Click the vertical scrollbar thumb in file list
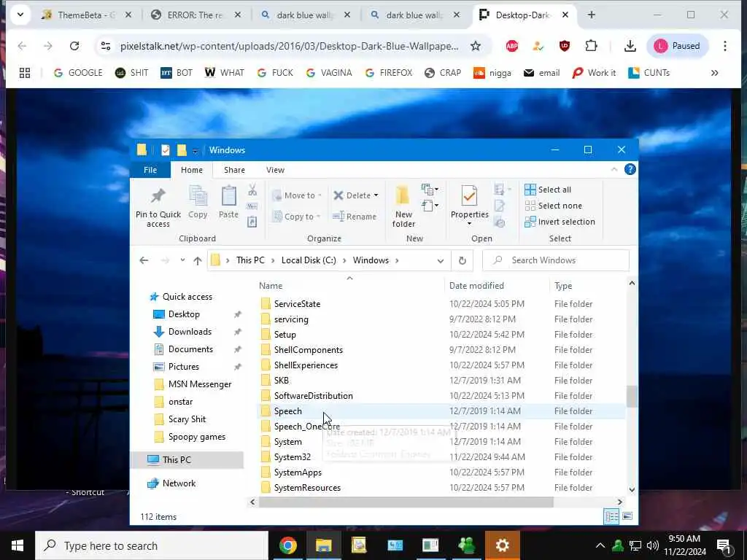747x560 pixels. pos(632,396)
